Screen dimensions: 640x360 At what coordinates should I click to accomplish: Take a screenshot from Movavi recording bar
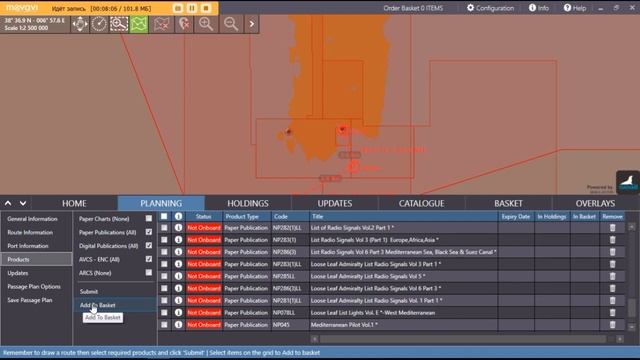tap(178, 8)
